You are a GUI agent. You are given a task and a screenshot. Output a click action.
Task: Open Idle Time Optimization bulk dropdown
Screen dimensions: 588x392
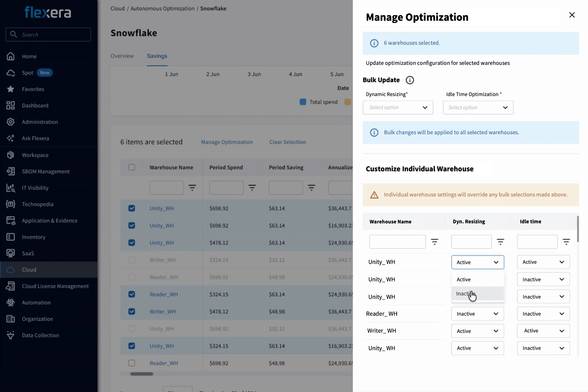point(478,107)
